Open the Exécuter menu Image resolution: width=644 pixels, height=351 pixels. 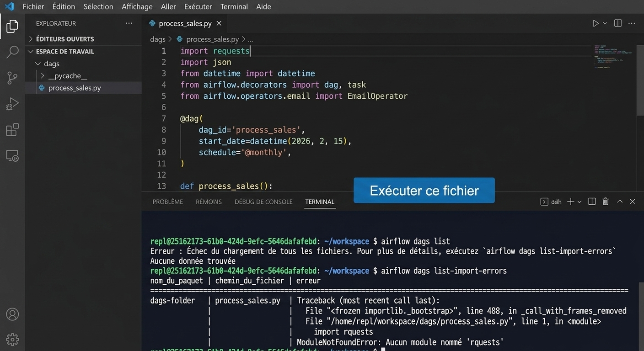[198, 6]
